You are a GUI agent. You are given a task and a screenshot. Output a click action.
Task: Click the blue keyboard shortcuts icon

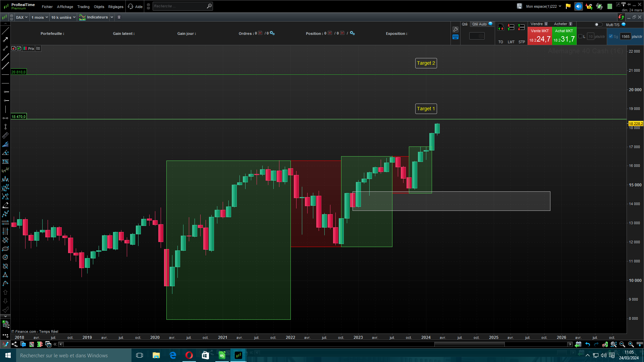click(455, 37)
